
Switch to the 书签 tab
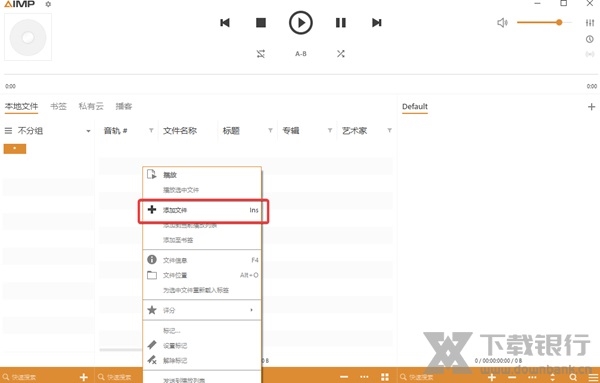click(59, 106)
